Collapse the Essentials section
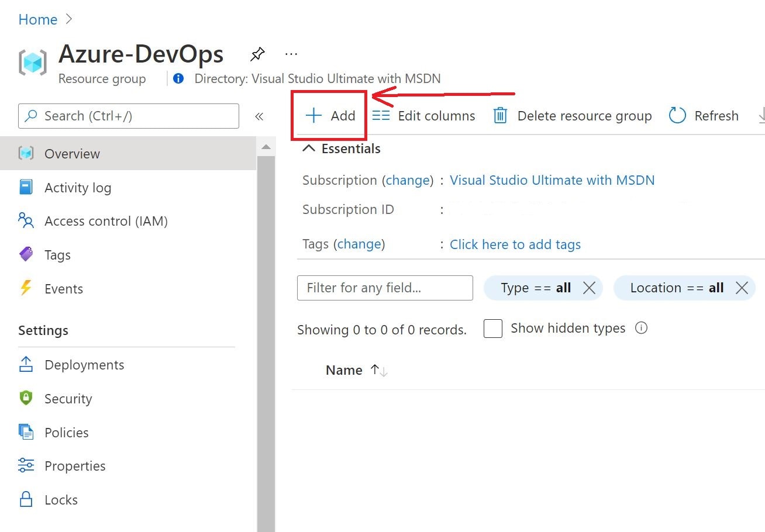Image resolution: width=765 pixels, height=532 pixels. click(x=308, y=148)
